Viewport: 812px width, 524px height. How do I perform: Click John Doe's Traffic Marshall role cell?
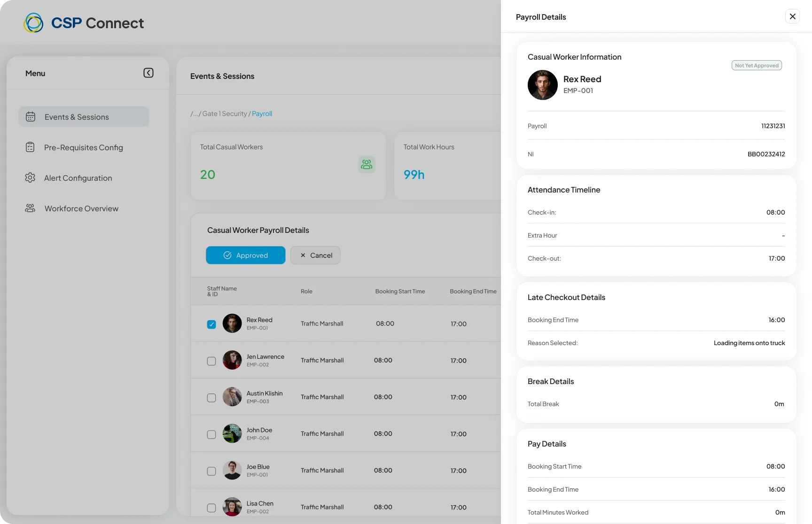pos(322,433)
